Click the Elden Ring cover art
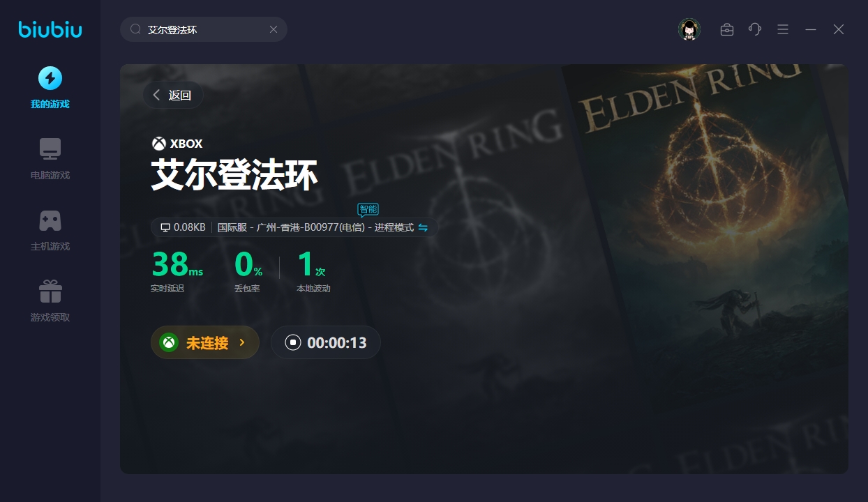Viewport: 868px width, 502px height. click(705, 268)
